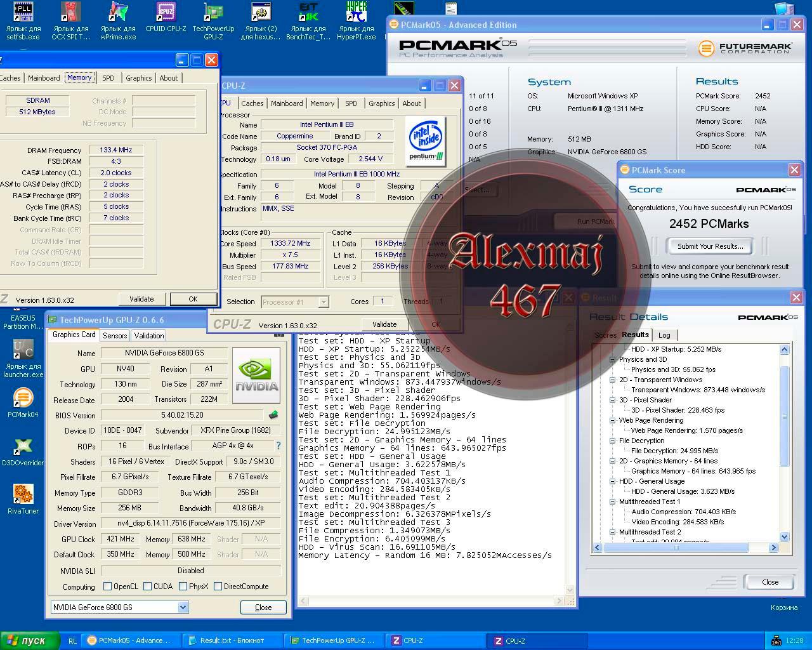Open the About tab in CPU-Z Memory window
Image resolution: width=812 pixels, height=650 pixels.
[x=168, y=78]
